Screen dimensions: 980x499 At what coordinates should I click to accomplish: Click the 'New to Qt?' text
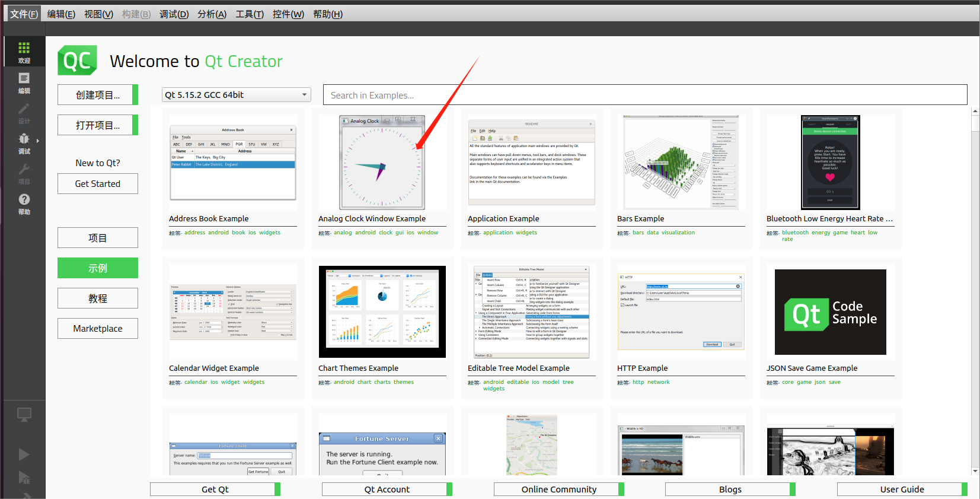98,163
